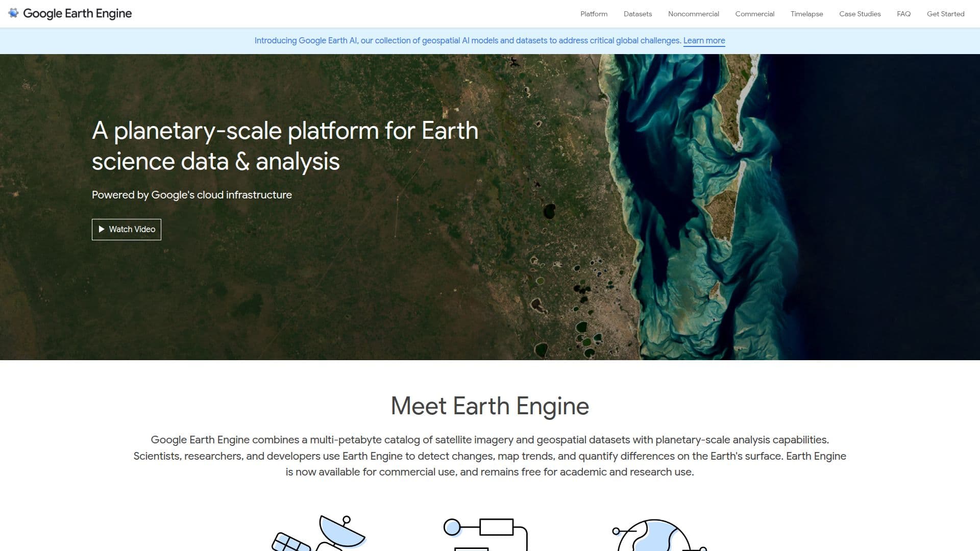Open the FAQ link
The height and width of the screenshot is (551, 980).
point(903,14)
